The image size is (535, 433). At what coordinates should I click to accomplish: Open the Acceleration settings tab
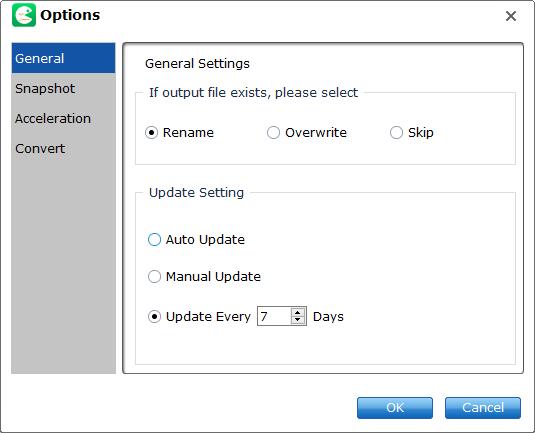click(x=63, y=118)
